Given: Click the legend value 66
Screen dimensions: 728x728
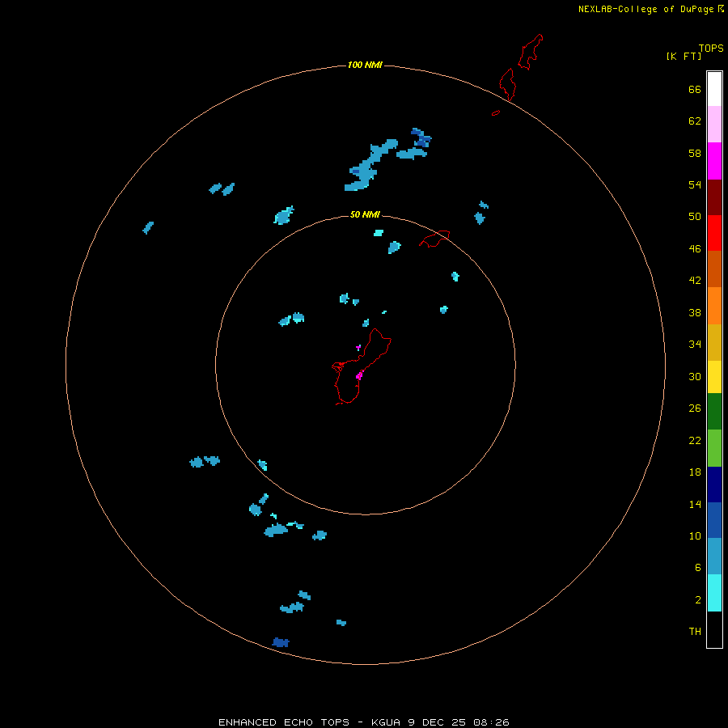Looking at the screenshot, I should 695,89.
